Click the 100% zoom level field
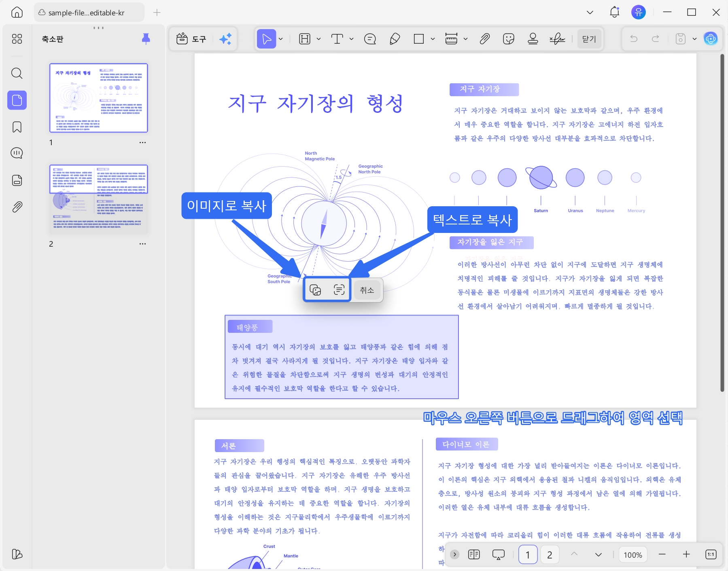Screen dimensions: 728x571 tap(633, 555)
